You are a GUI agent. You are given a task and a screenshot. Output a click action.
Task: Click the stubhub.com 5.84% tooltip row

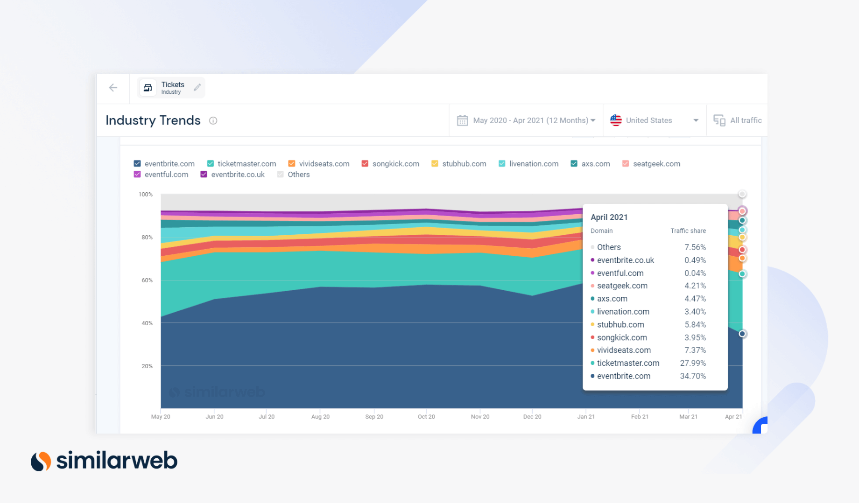click(x=648, y=324)
